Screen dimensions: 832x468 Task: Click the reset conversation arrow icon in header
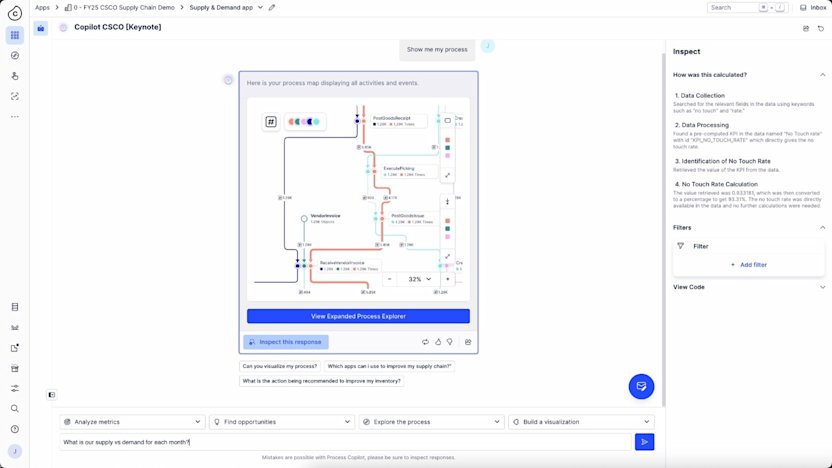821,28
